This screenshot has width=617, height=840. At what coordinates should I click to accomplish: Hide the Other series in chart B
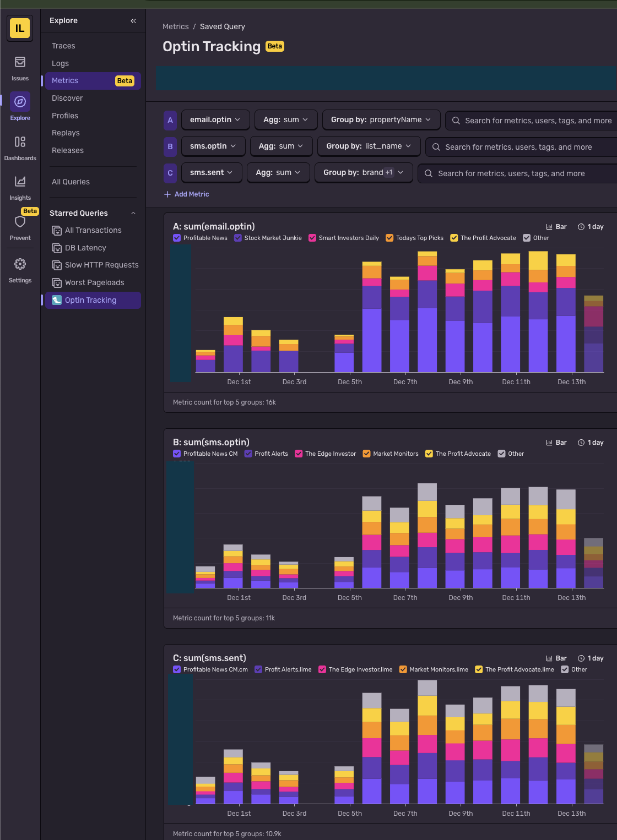point(501,454)
